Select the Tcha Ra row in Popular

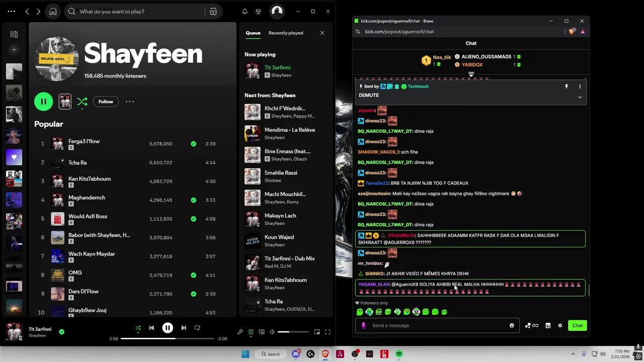pos(132,162)
